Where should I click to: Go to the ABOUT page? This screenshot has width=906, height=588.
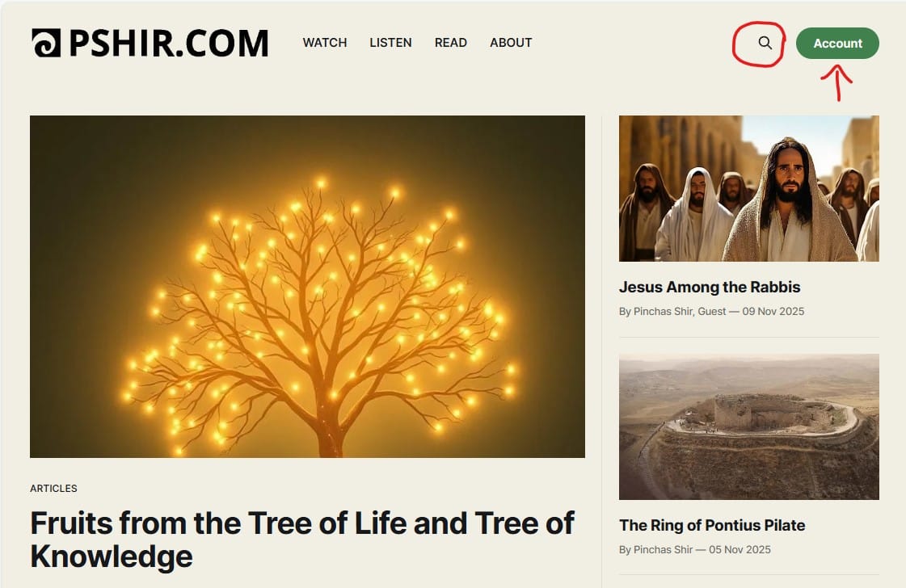(x=511, y=43)
